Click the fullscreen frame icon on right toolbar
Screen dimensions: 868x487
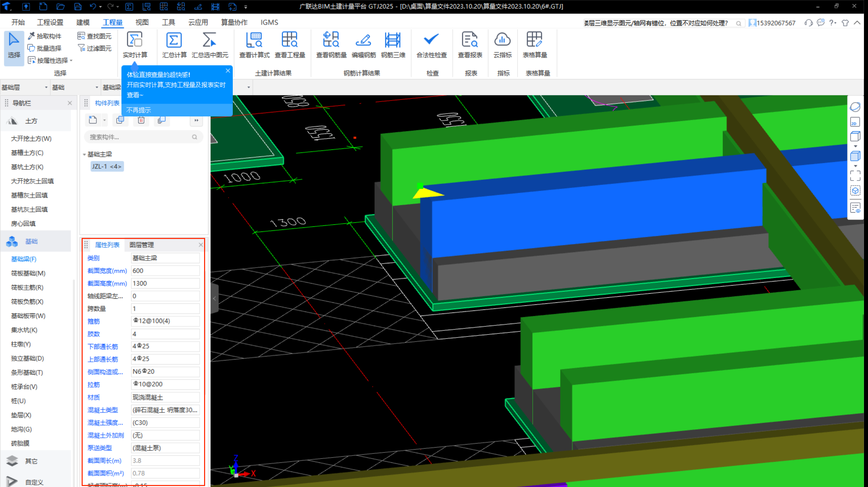(x=855, y=175)
